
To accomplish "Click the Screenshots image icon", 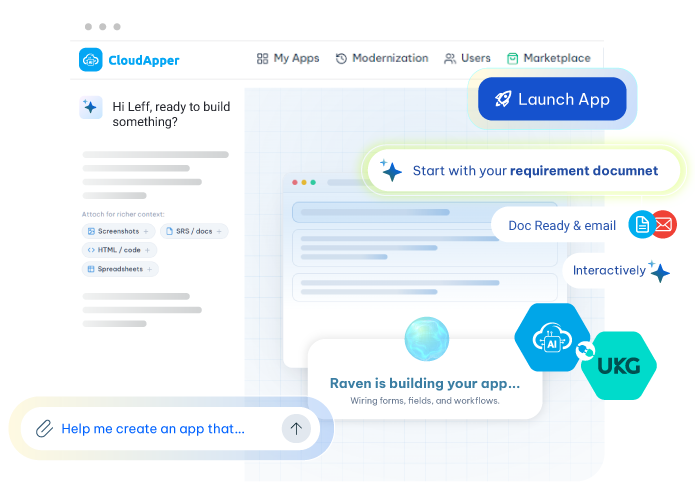I will pos(91,231).
